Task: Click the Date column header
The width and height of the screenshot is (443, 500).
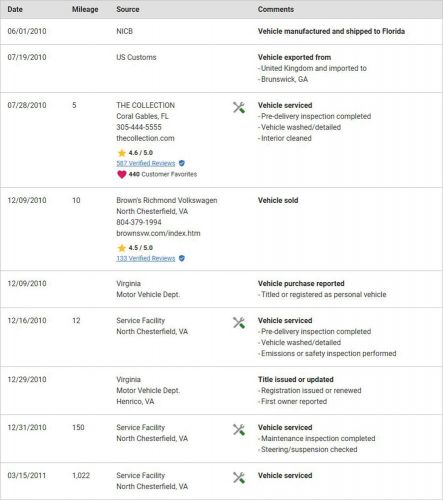Action: 15,9
